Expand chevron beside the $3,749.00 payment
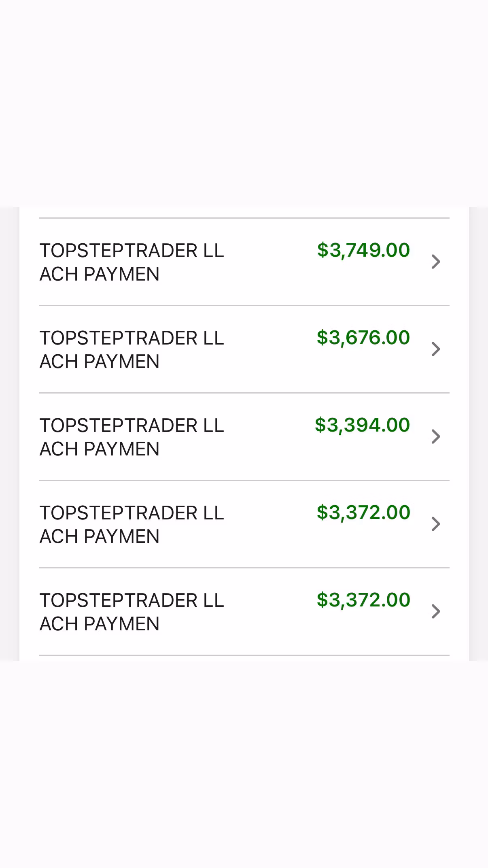This screenshot has width=488, height=868. click(435, 262)
